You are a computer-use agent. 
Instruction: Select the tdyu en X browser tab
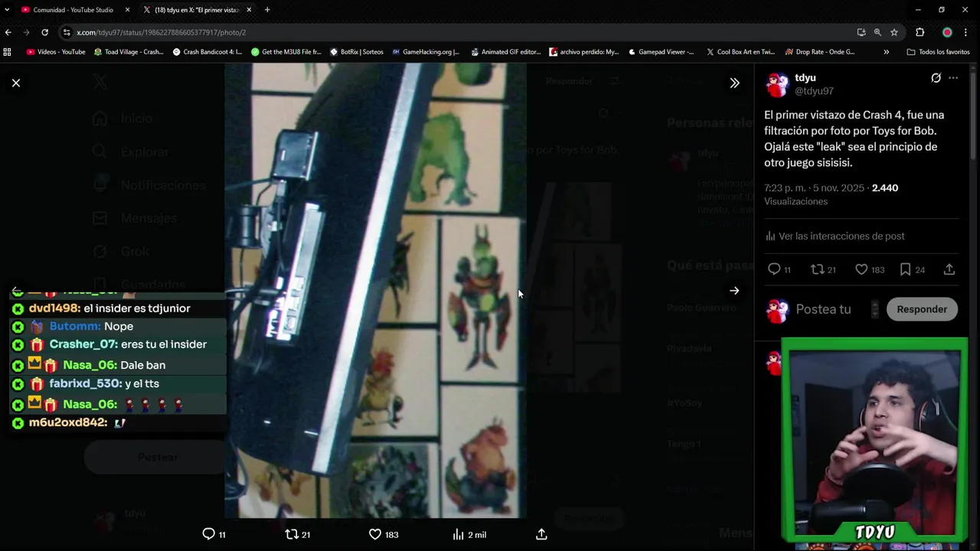tap(196, 10)
